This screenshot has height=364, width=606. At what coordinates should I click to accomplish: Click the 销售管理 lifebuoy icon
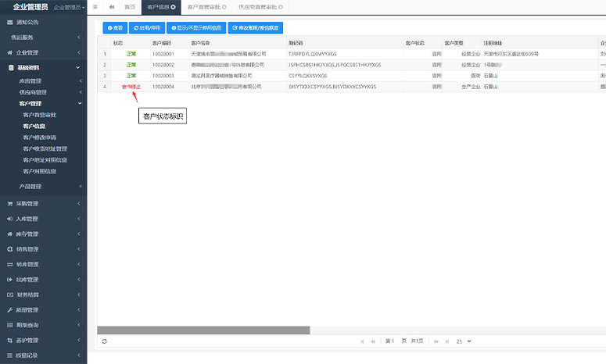9,249
